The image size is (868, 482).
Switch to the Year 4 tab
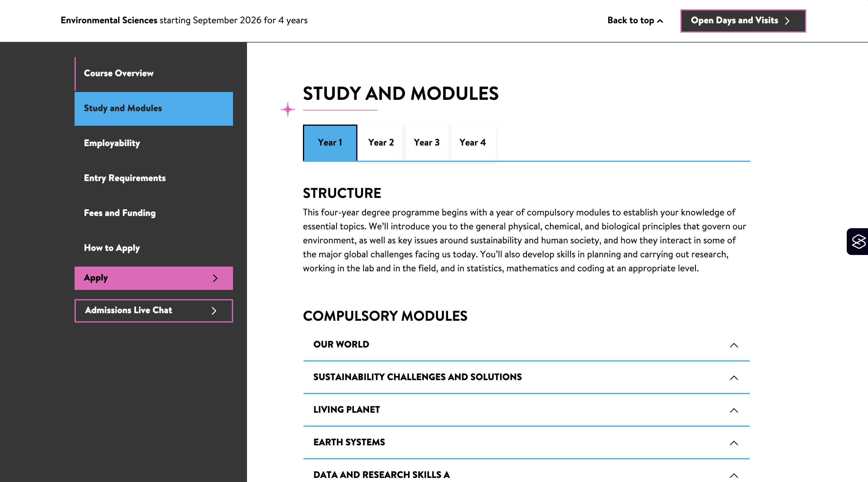473,143
